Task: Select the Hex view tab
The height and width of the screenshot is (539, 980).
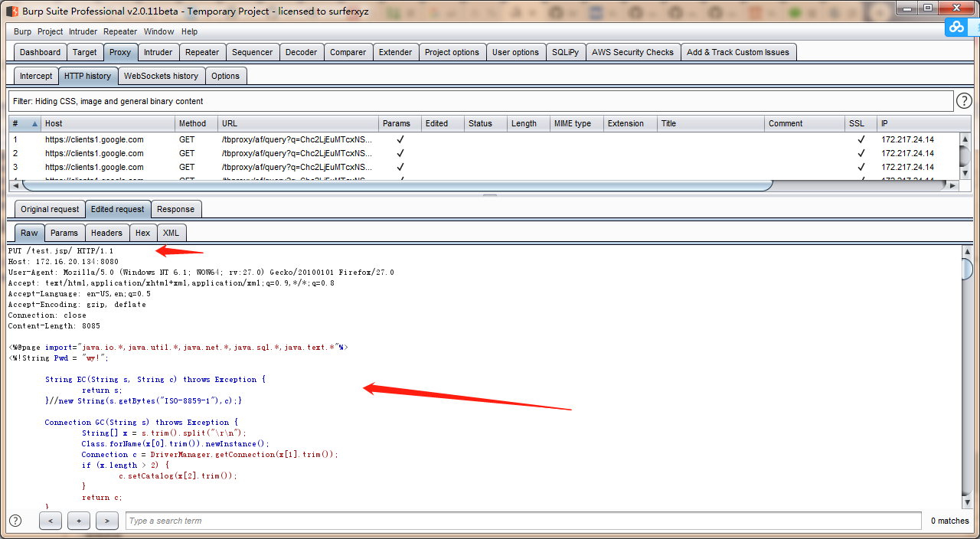Action: coord(143,233)
